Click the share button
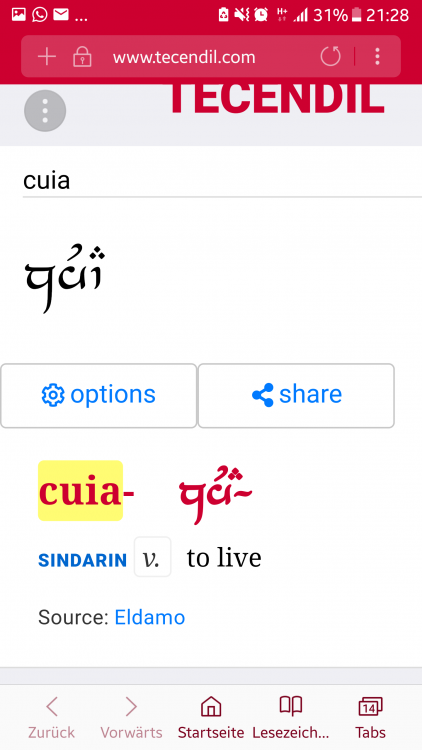The width and height of the screenshot is (422, 750). (296, 396)
